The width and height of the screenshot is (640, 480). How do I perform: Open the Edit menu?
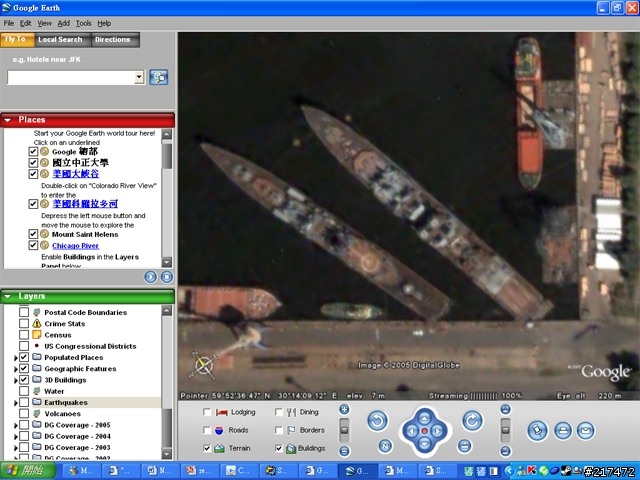25,23
